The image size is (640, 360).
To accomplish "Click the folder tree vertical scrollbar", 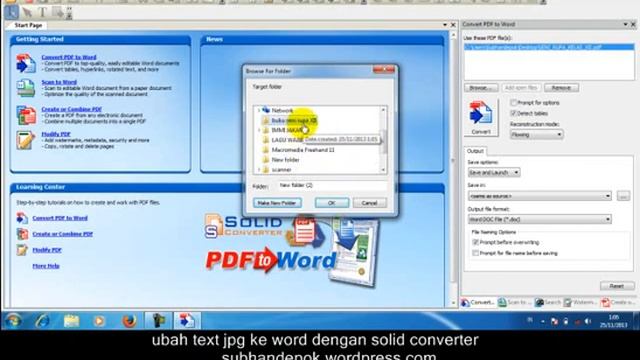I will tap(383, 140).
